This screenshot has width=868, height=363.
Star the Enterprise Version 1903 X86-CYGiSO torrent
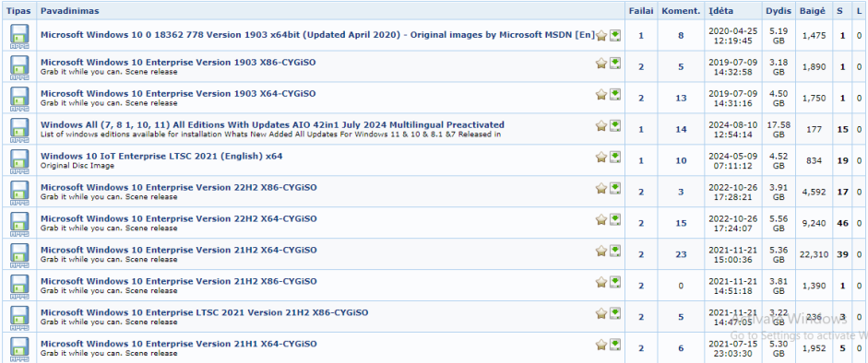tap(601, 63)
